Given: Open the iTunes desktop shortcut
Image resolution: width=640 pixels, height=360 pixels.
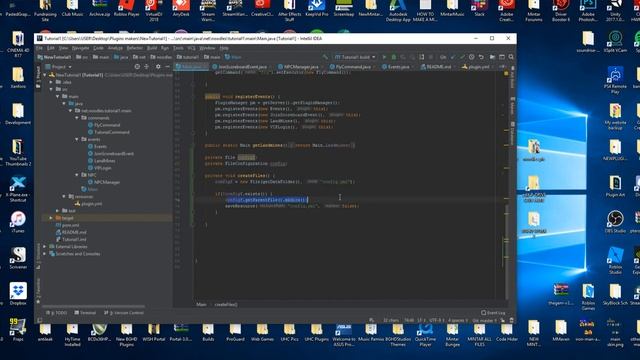Looking at the screenshot, I should 18,222.
